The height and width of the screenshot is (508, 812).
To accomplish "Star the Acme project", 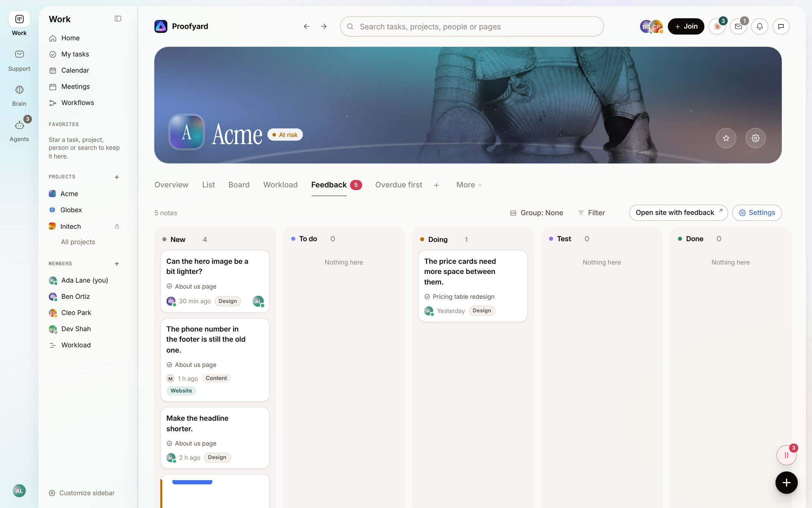I will (x=726, y=138).
